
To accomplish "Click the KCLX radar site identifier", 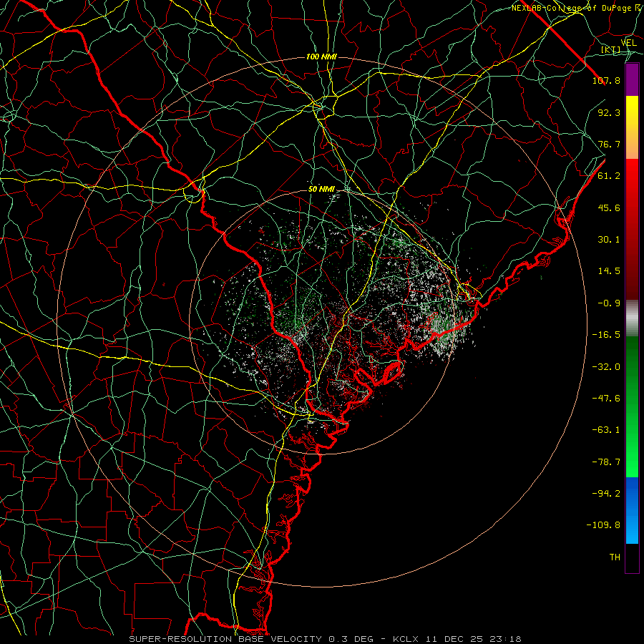I will click(405, 639).
